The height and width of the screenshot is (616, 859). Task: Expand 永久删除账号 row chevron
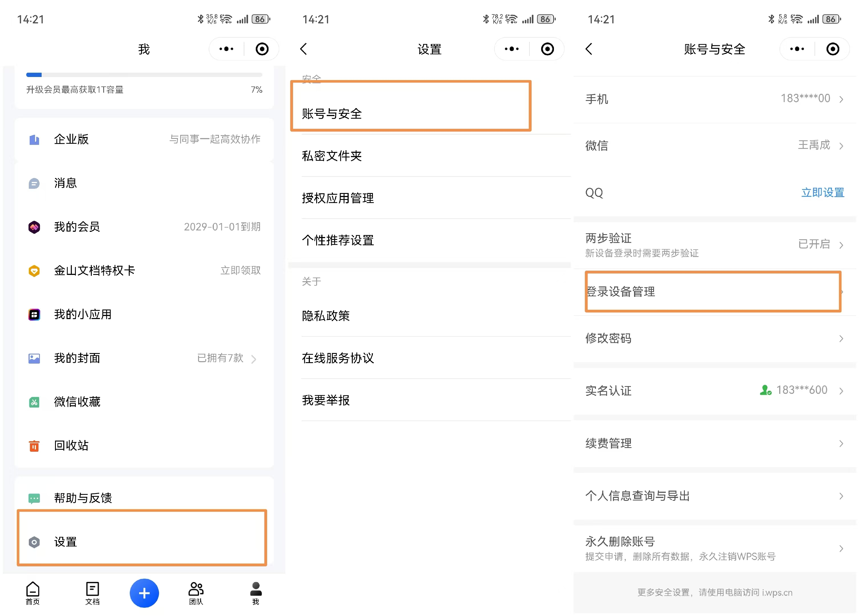[841, 549]
